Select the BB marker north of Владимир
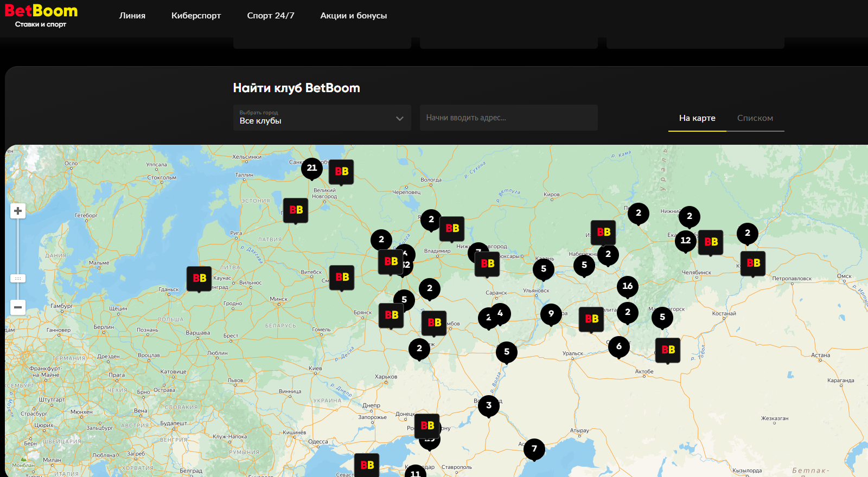 (x=452, y=229)
